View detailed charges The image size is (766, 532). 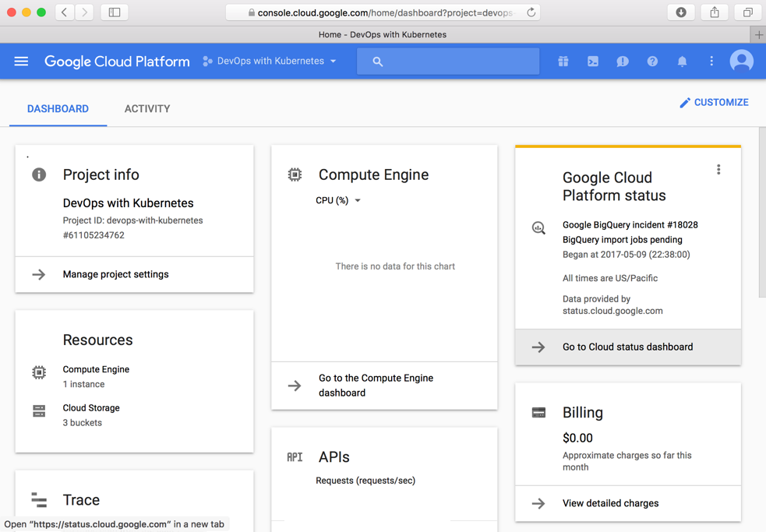pos(628,503)
